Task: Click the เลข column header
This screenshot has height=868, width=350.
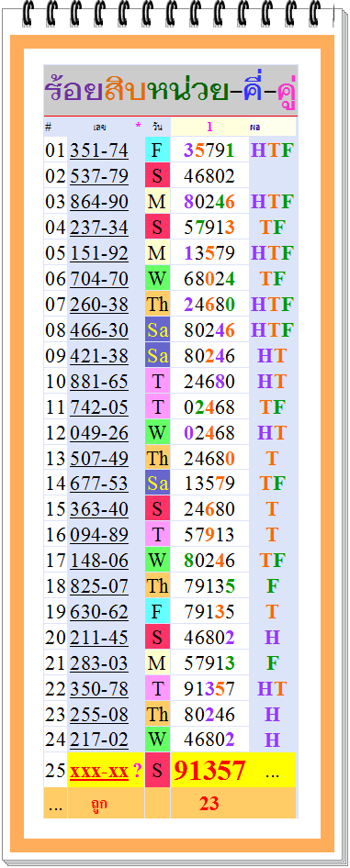Action: tap(100, 127)
